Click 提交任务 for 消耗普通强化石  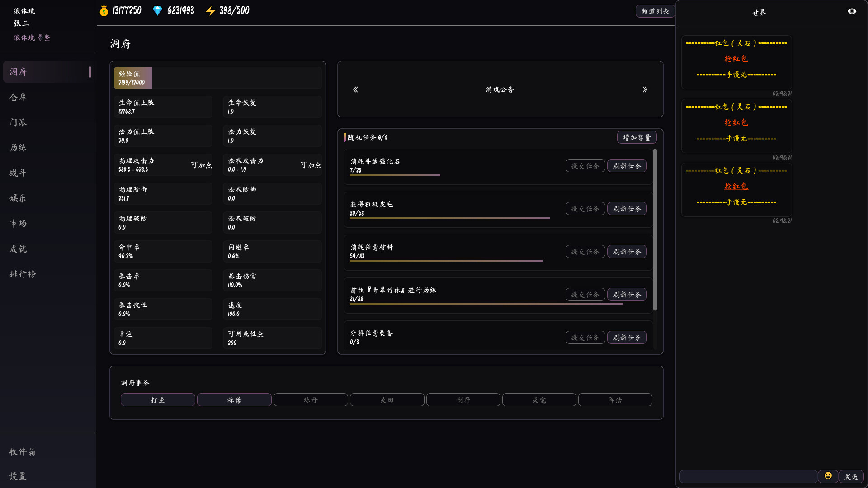(x=585, y=165)
